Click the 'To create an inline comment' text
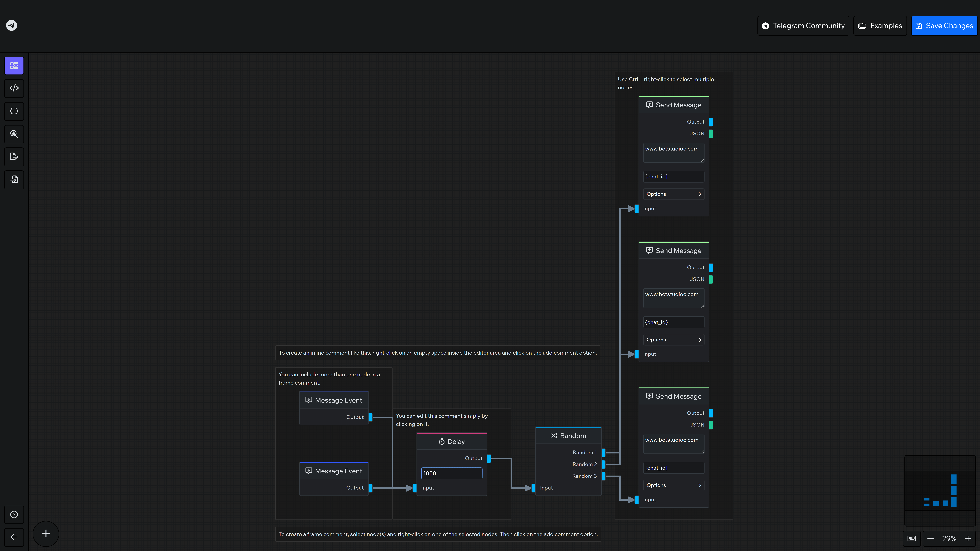 click(438, 353)
